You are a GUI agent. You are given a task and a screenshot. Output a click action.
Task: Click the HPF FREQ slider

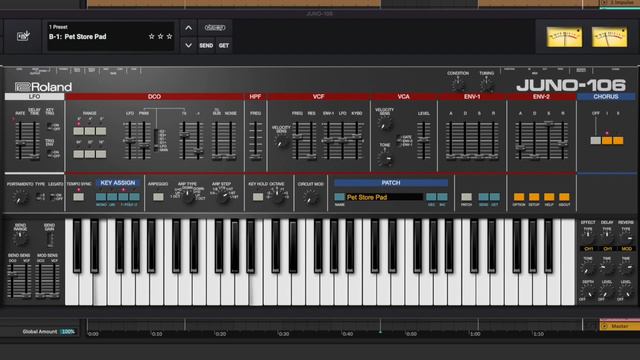256,140
